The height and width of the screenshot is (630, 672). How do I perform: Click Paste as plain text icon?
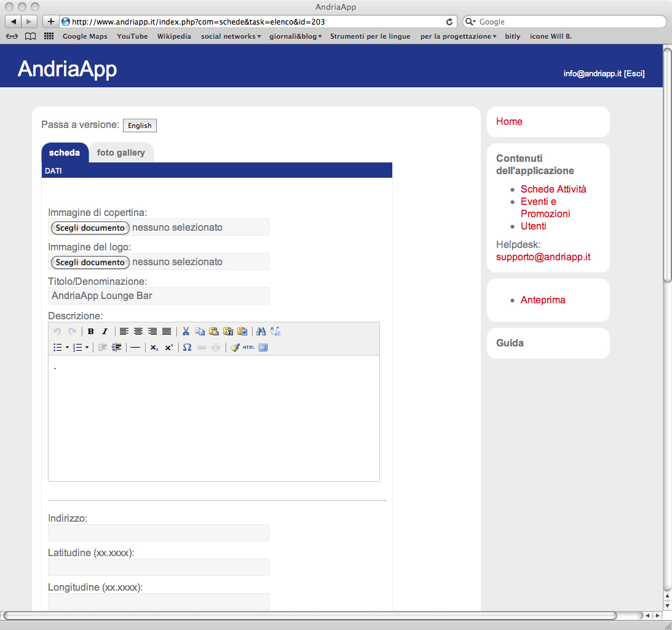228,331
